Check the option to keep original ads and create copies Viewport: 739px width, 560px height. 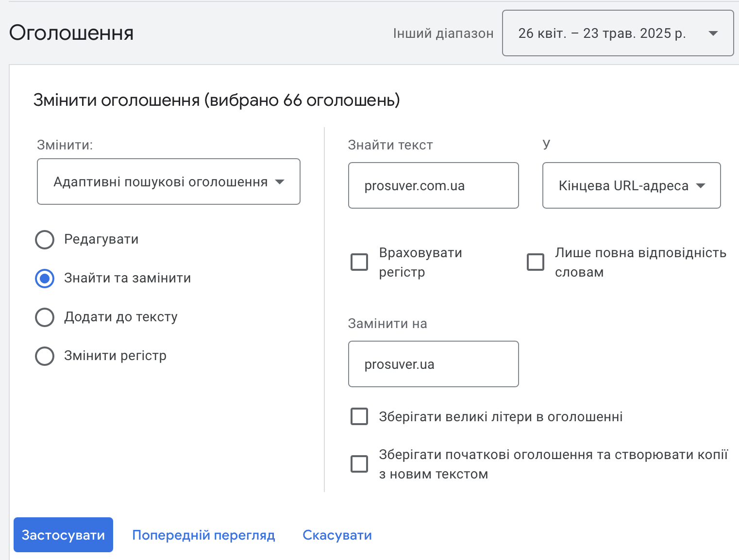coord(359,464)
